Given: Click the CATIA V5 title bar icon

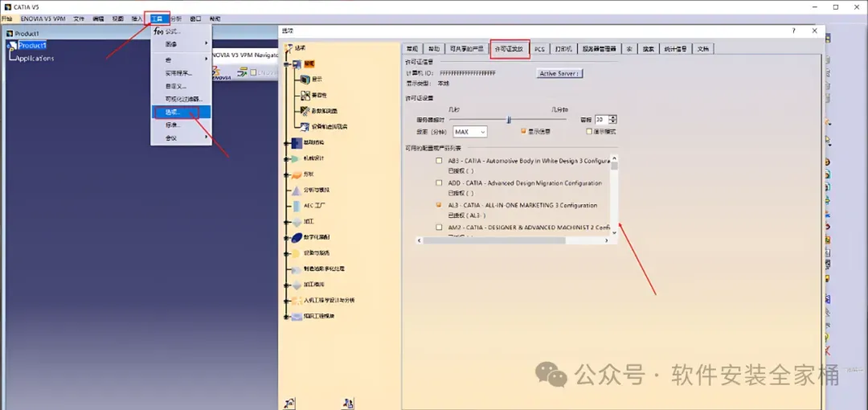Looking at the screenshot, I should point(7,6).
